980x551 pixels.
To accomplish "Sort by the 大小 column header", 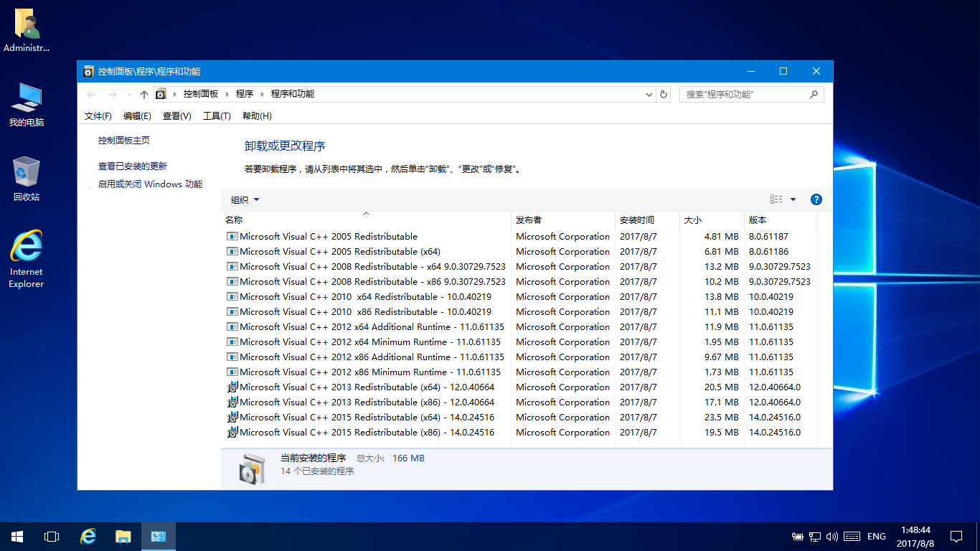I will pyautogui.click(x=712, y=220).
